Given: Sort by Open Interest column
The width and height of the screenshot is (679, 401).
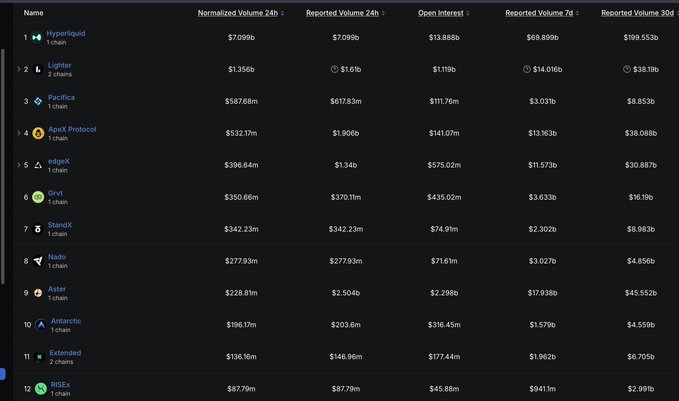Looking at the screenshot, I should (x=443, y=13).
